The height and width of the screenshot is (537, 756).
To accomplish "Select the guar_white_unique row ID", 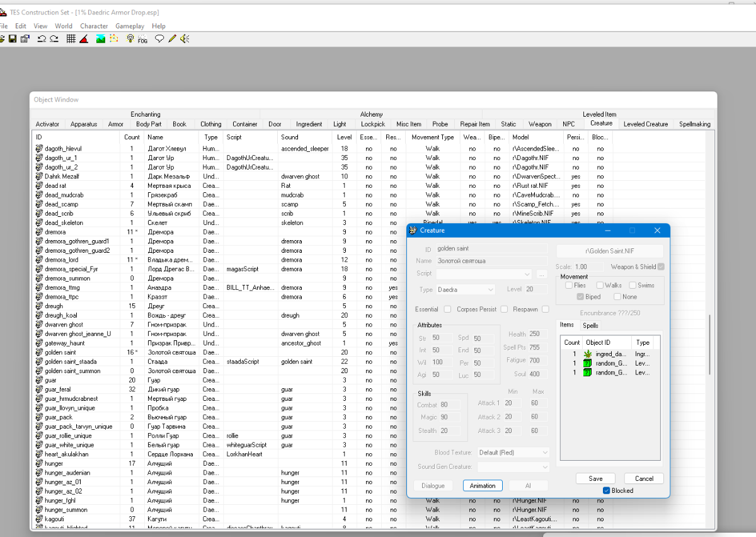I will click(x=70, y=445).
